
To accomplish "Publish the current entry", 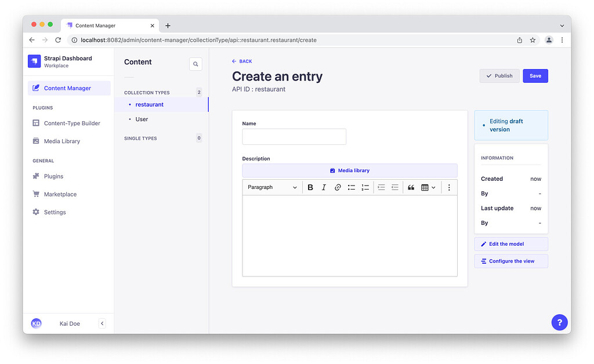I will click(x=499, y=75).
